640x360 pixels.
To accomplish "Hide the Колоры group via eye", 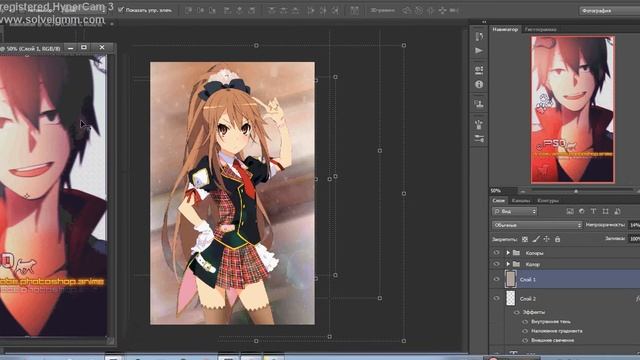I will (496, 253).
